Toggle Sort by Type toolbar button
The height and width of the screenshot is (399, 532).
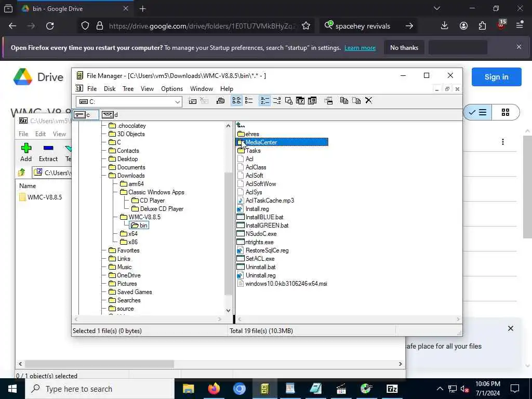(277, 101)
